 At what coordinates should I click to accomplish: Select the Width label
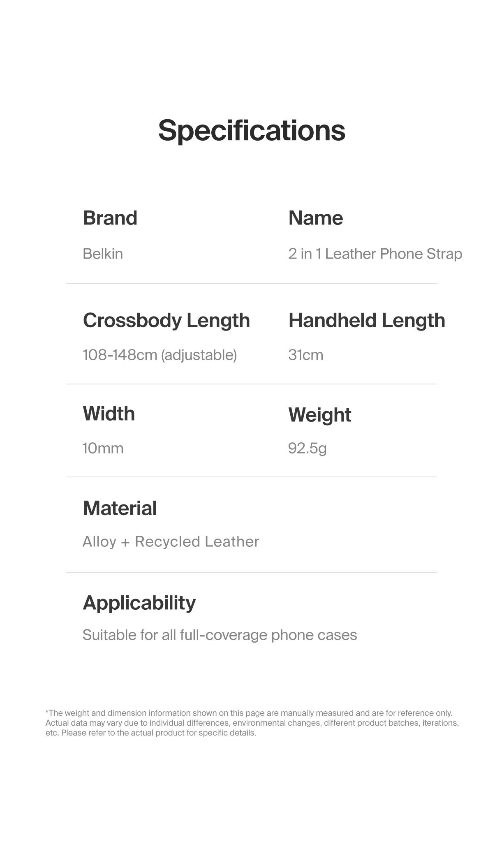click(109, 414)
